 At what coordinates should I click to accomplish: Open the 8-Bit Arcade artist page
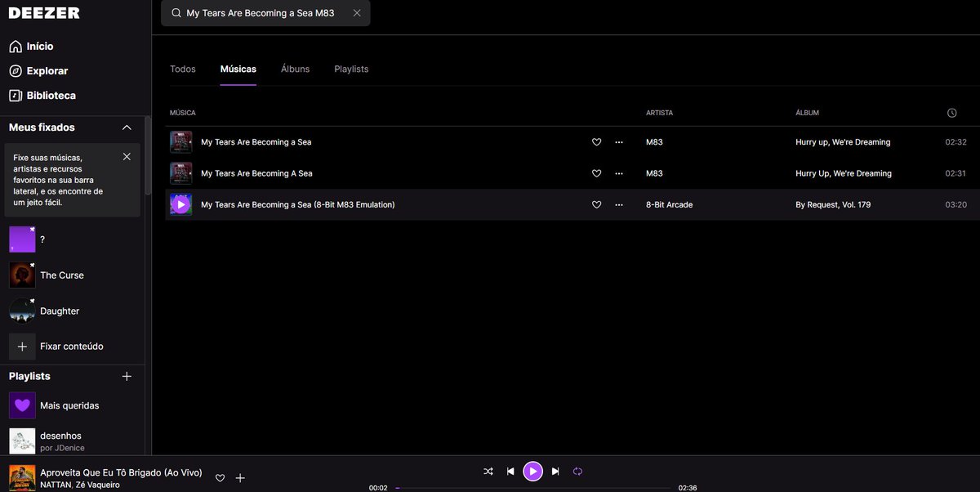click(x=669, y=204)
